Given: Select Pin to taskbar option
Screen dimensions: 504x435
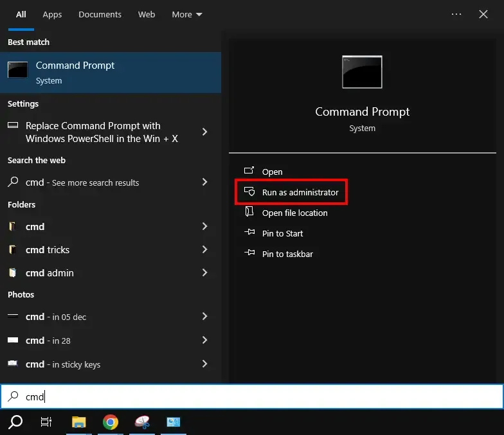Looking at the screenshot, I should pos(287,254).
